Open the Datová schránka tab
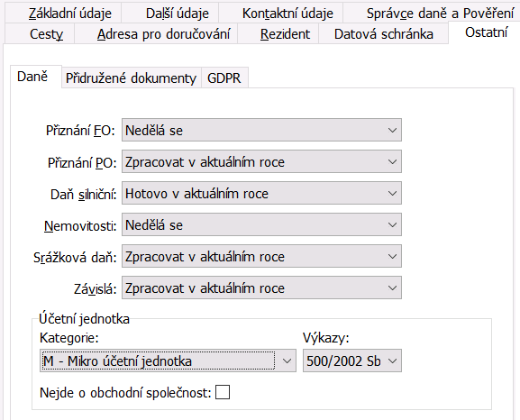Viewport: 520px width, 420px height. pos(383,33)
